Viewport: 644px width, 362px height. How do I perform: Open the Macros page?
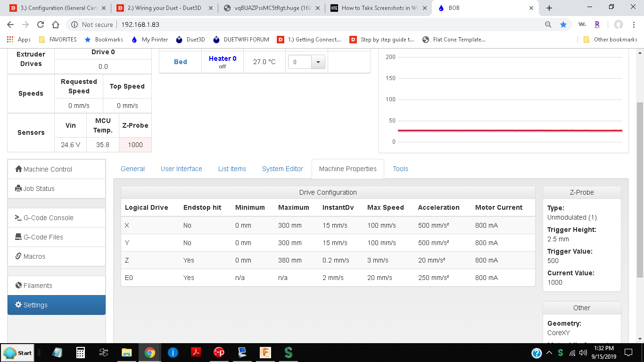click(x=57, y=256)
